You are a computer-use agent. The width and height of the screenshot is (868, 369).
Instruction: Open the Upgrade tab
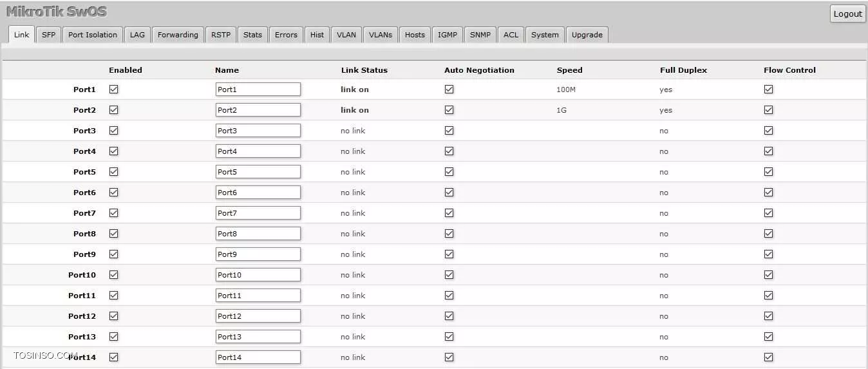tap(587, 35)
